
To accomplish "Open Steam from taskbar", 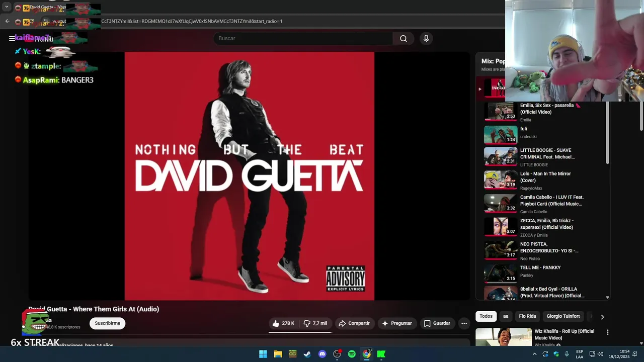I will pos(307,354).
